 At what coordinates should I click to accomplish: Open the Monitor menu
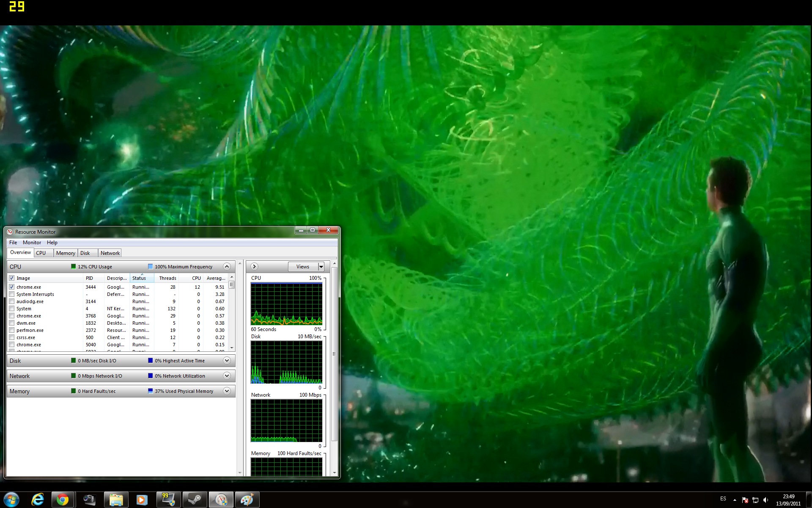tap(32, 243)
